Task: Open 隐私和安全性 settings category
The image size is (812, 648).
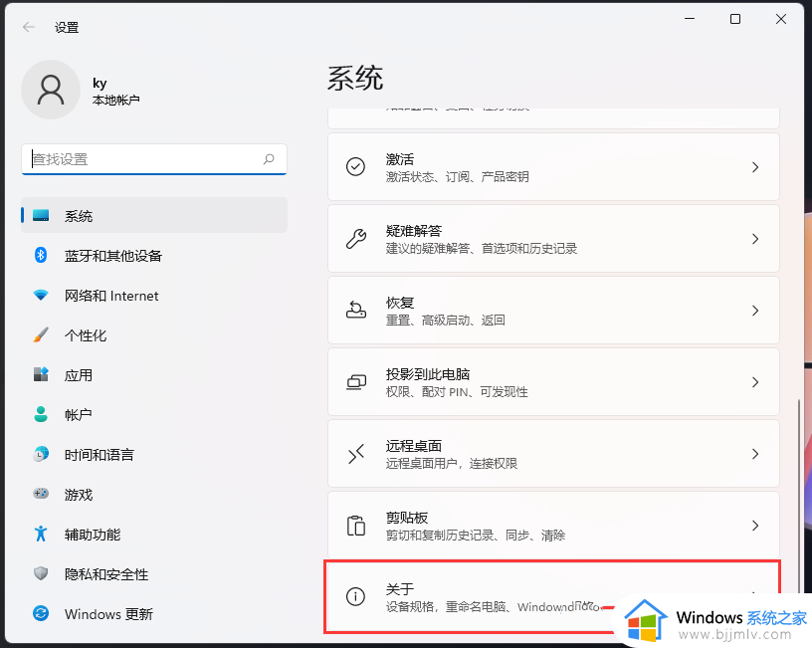Action: [x=154, y=574]
